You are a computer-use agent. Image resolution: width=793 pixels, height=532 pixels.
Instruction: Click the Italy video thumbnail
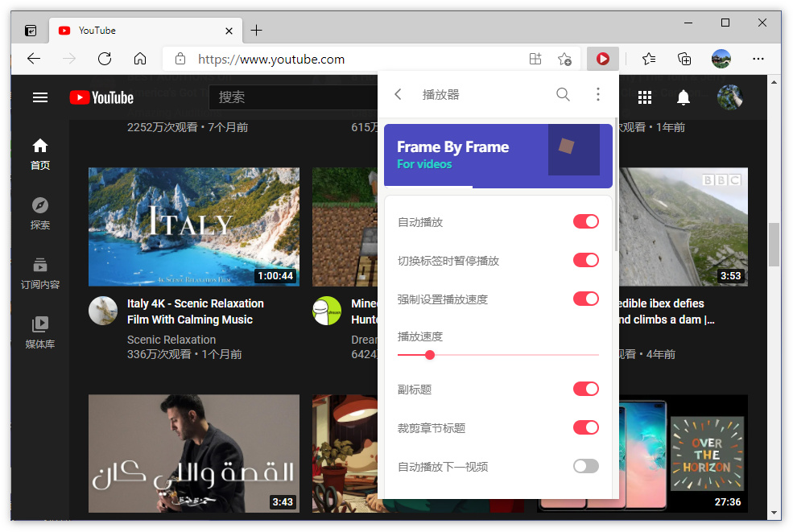tap(193, 227)
